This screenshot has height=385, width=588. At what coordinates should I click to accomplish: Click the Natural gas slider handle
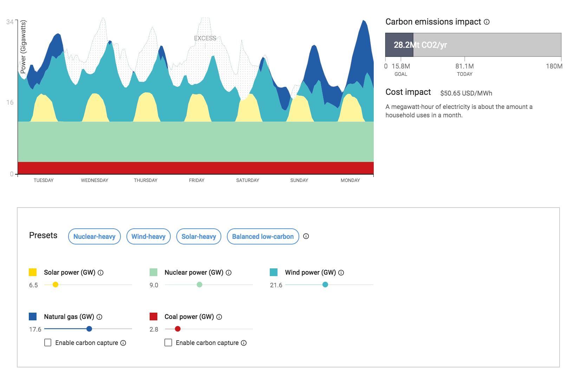[89, 329]
